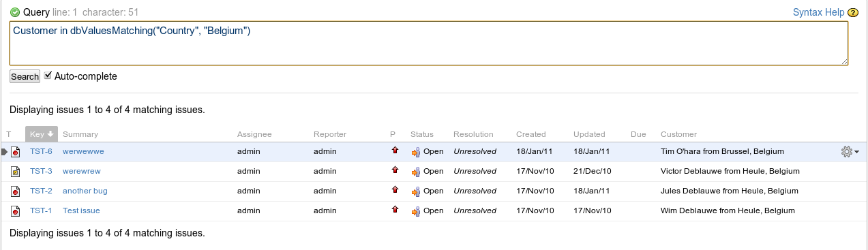Click the green query valid checkmark icon
The image size is (868, 250).
click(x=15, y=12)
